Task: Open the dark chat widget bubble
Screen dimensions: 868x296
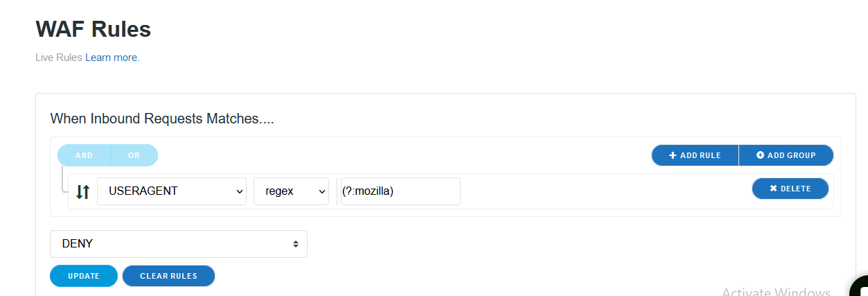Action: coord(860,288)
